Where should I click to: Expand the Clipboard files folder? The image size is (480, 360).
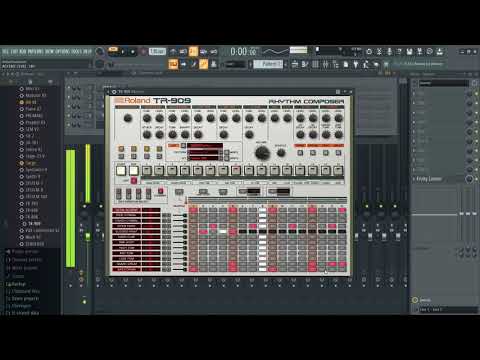[23, 291]
